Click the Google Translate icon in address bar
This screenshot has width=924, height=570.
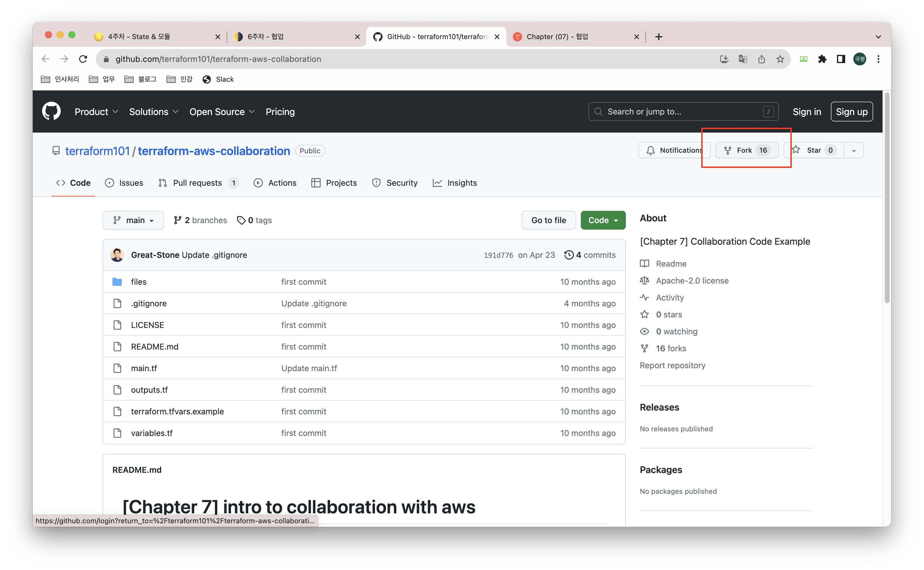(x=743, y=59)
